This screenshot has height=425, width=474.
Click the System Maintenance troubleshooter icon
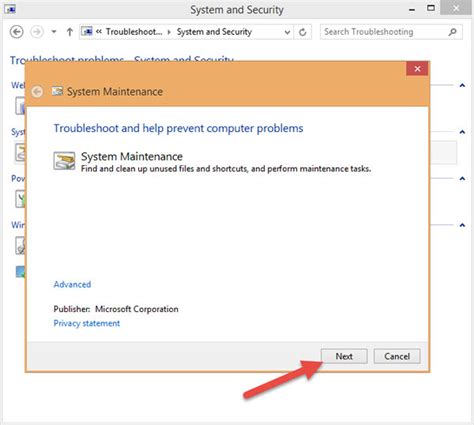(x=64, y=161)
